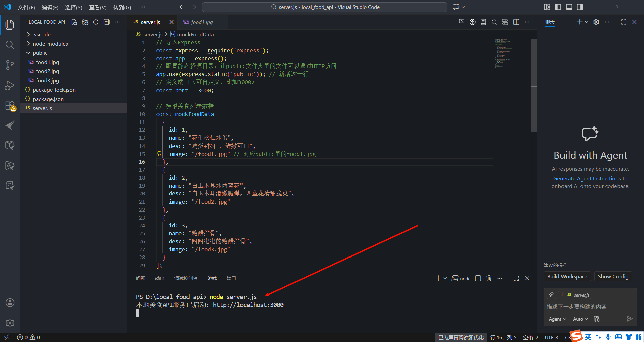Click the editor vertical scrollbar thumb
Image resolution: width=644 pixels, height=342 pixels.
coord(534,85)
